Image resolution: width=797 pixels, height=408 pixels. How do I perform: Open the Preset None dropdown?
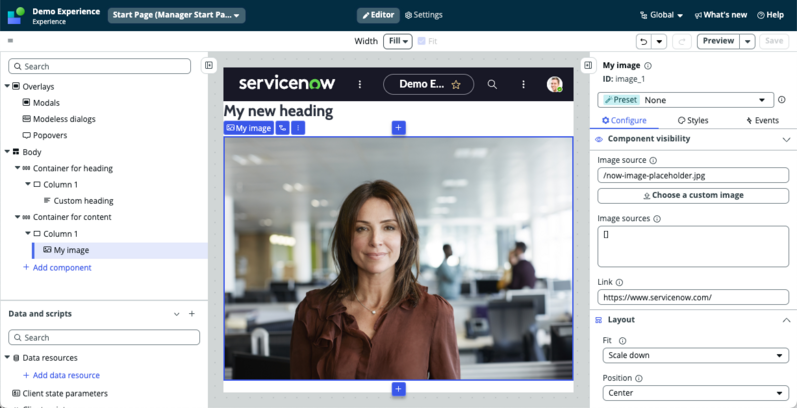685,100
